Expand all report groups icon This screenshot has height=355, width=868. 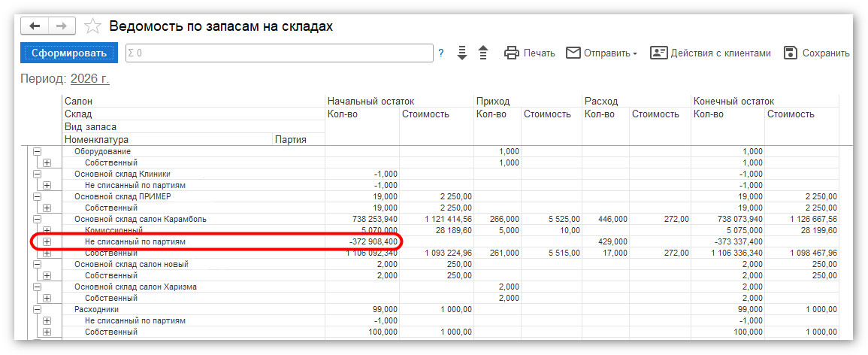[462, 53]
